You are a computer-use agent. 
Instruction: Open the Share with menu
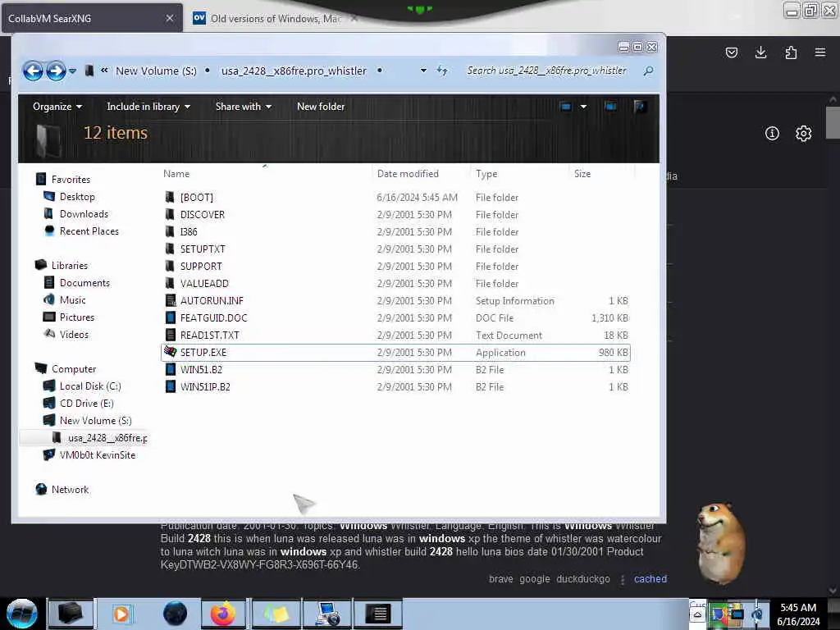point(243,107)
